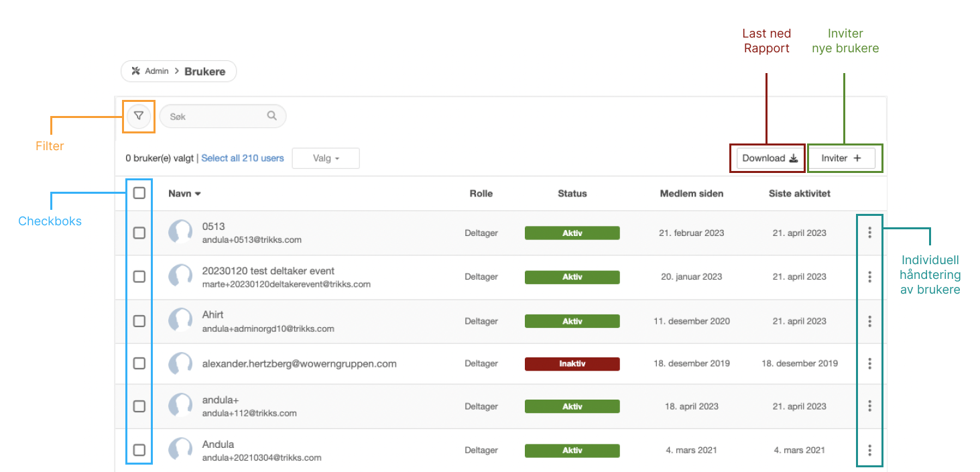Sort by the Navn column arrow

click(x=198, y=194)
